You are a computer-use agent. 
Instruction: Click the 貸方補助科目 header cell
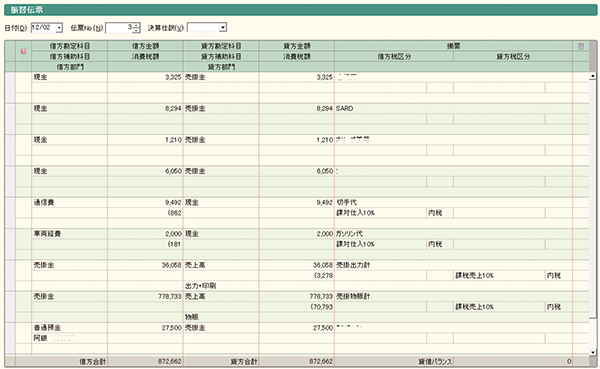221,57
